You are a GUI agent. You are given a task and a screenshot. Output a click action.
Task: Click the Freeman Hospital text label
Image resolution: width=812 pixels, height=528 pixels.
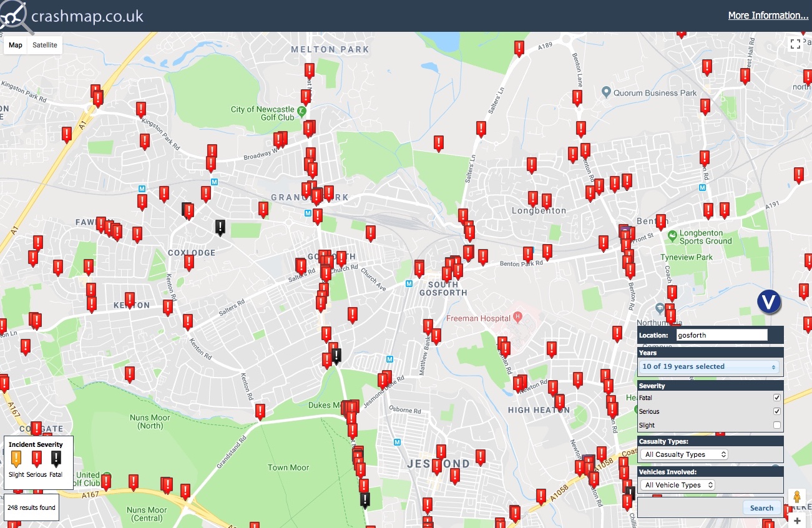point(478,318)
